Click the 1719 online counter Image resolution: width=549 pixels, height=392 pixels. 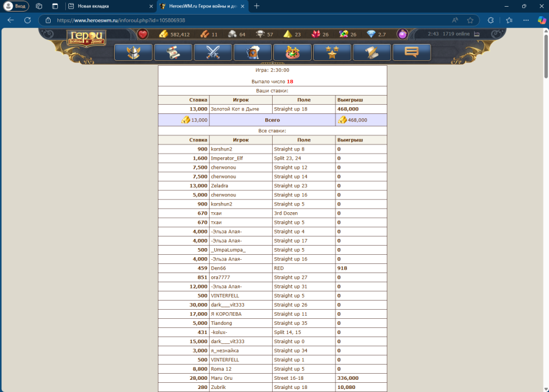[x=456, y=34]
